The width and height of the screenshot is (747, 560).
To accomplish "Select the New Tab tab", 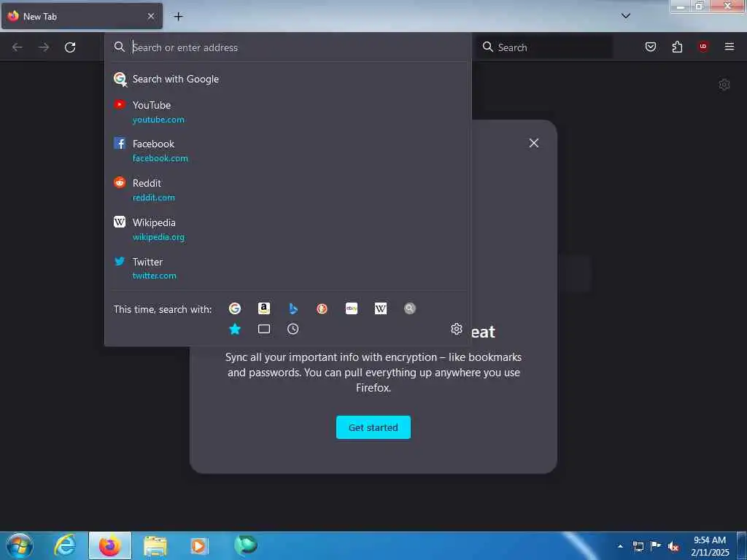I will point(82,16).
